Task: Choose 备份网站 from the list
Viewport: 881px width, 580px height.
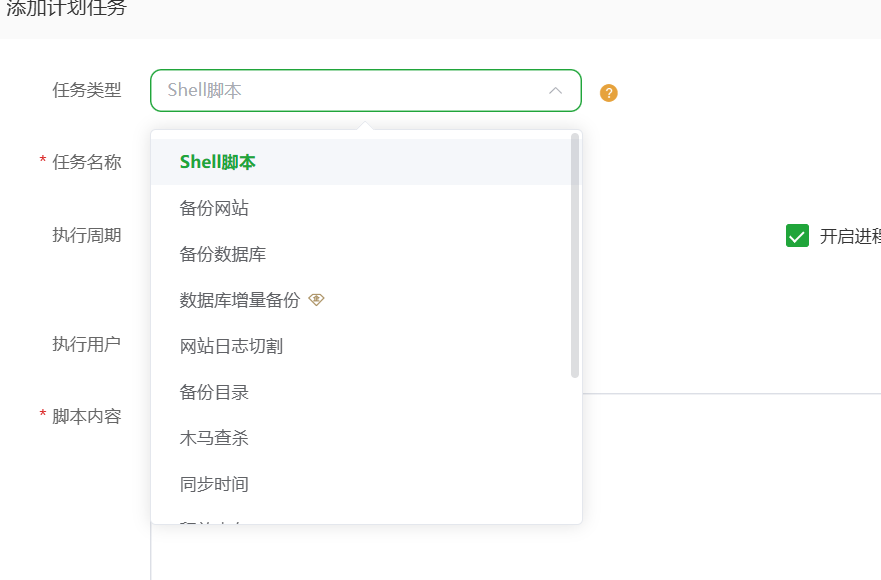Action: point(214,208)
